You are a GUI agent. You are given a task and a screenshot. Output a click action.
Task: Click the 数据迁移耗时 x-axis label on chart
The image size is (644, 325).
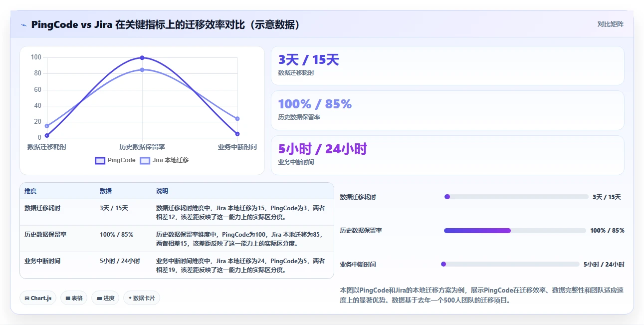[47, 147]
